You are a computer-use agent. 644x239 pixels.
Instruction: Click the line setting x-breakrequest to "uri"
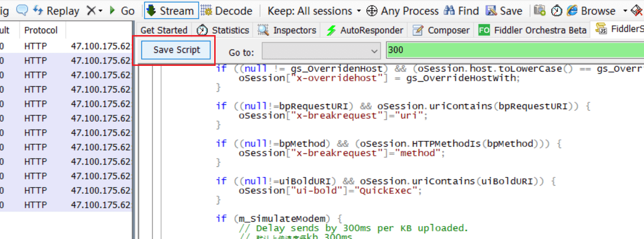pos(333,115)
